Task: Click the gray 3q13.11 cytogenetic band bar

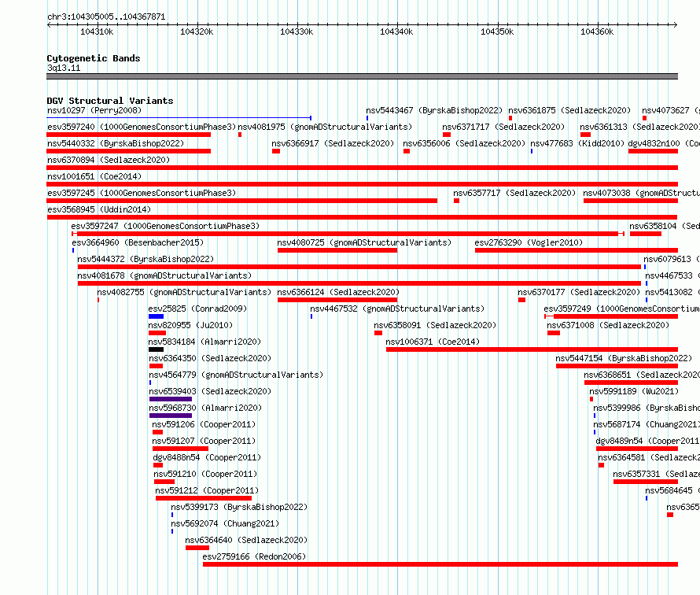Action: (x=362, y=76)
